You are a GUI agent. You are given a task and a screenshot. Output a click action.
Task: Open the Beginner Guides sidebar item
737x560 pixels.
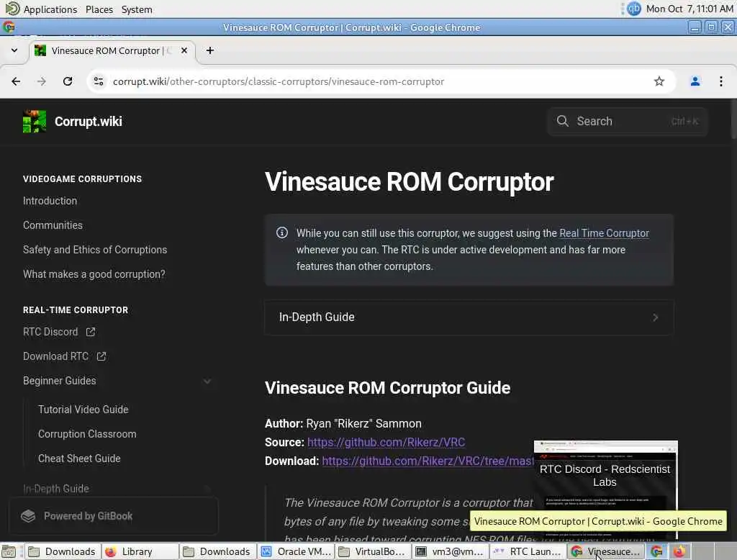point(59,381)
